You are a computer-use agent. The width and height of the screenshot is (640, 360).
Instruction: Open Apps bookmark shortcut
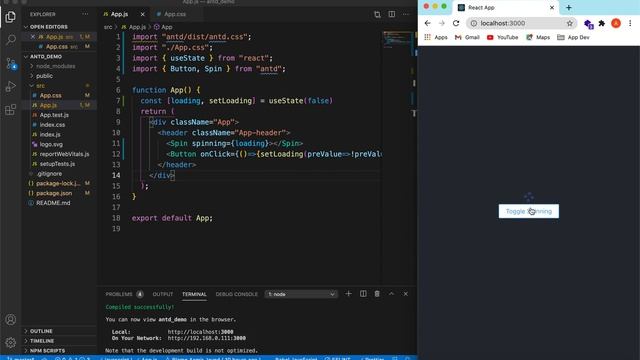coord(436,37)
